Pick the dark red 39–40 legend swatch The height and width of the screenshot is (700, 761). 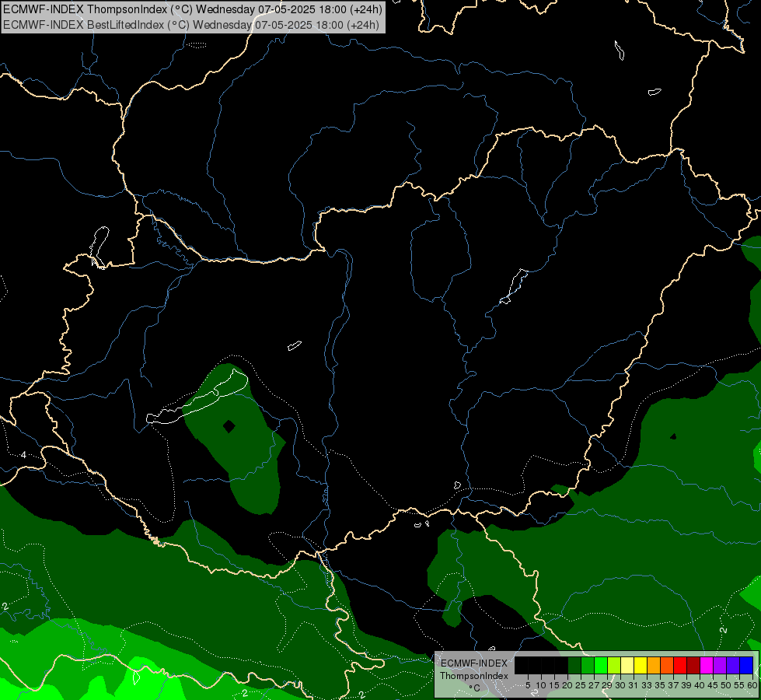pos(693,665)
